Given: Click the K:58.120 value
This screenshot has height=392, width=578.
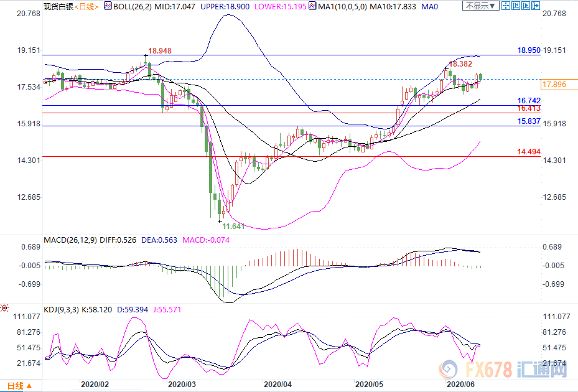Looking at the screenshot, I should tap(96, 310).
